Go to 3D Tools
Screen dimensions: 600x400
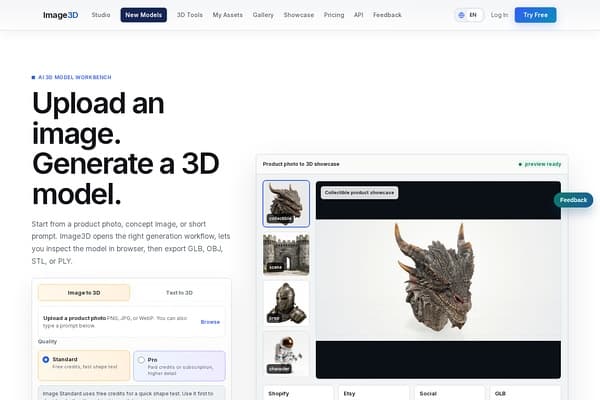click(x=189, y=15)
